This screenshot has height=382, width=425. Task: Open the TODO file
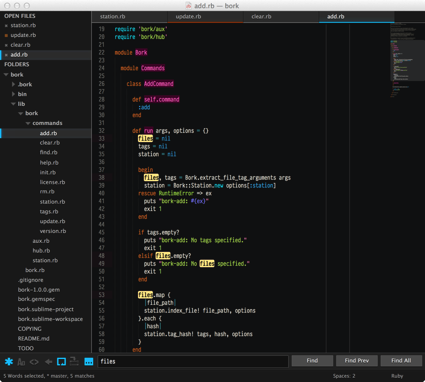[x=26, y=348]
